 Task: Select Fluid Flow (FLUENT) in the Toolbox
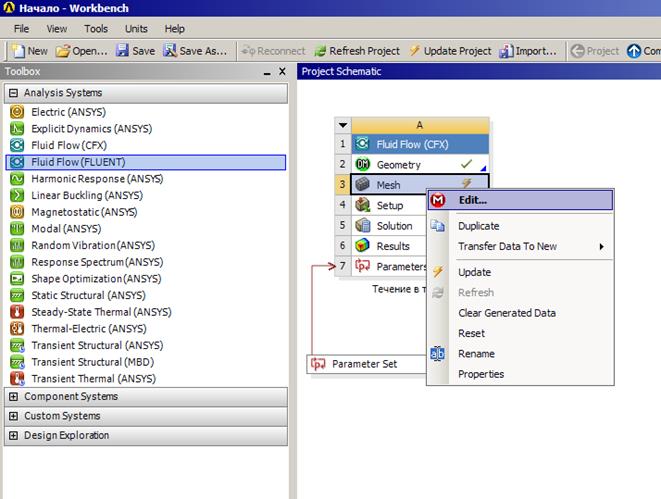tap(78, 161)
